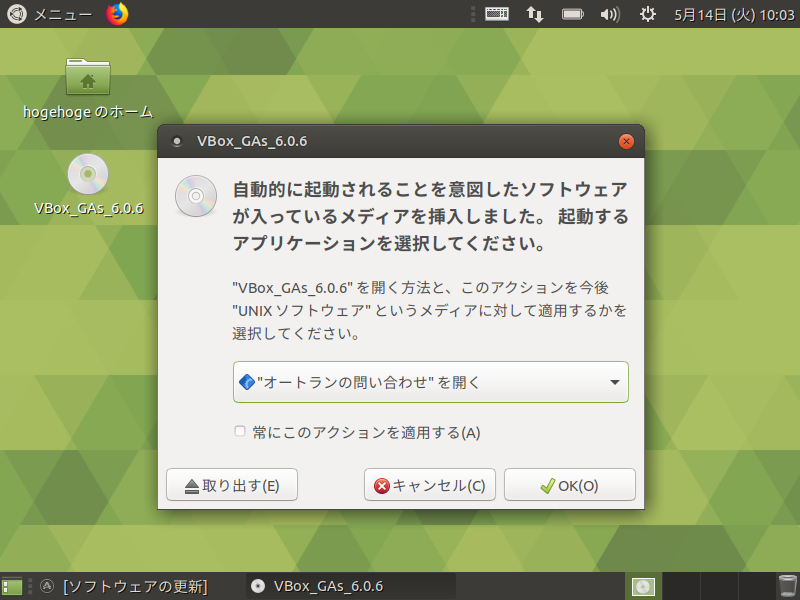800x600 pixels.
Task: Select the active workspace in the switcher
Action: (x=643, y=586)
